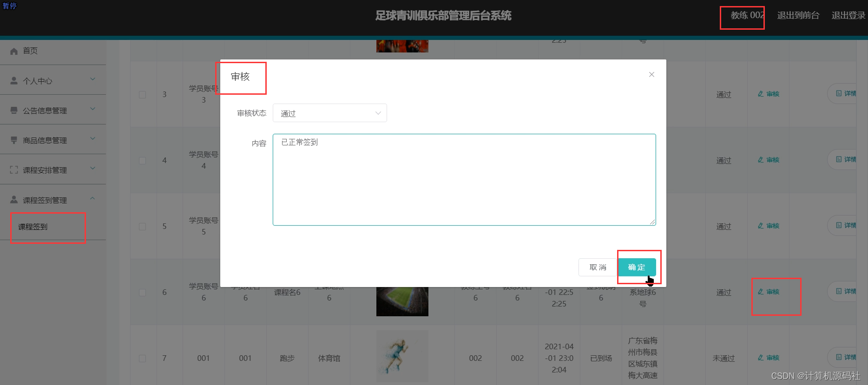The image size is (868, 385).
Task: Expand 商品信息管理 with its chevron
Action: (x=93, y=138)
